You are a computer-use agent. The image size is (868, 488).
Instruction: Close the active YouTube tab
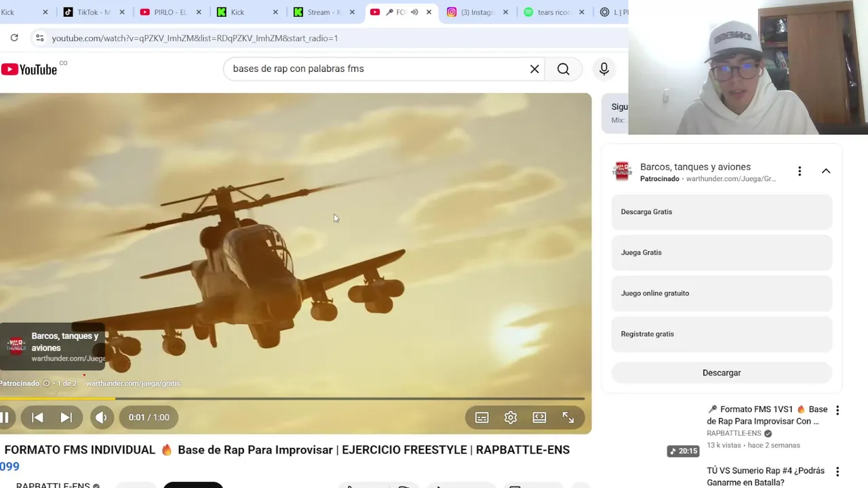coord(429,12)
